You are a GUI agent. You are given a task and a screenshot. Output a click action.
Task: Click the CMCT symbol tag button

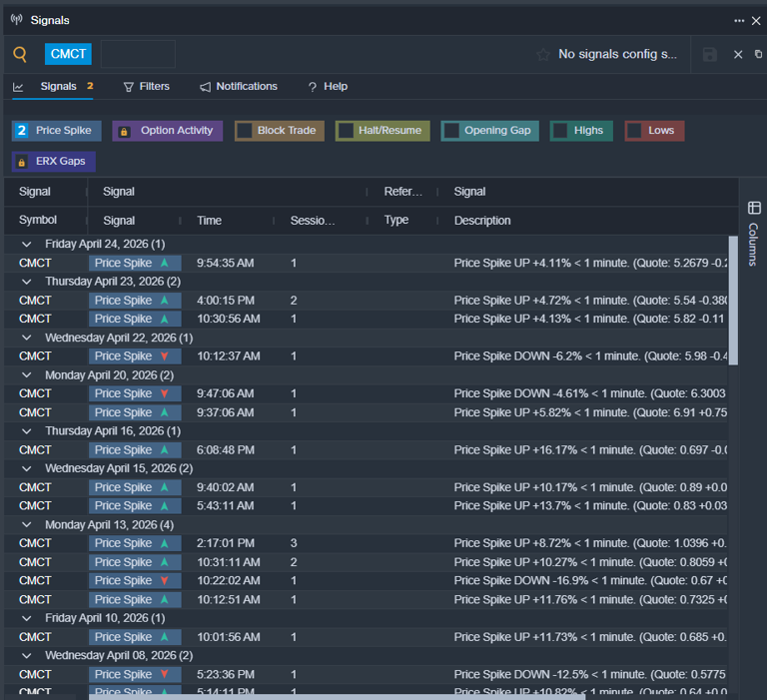point(68,54)
